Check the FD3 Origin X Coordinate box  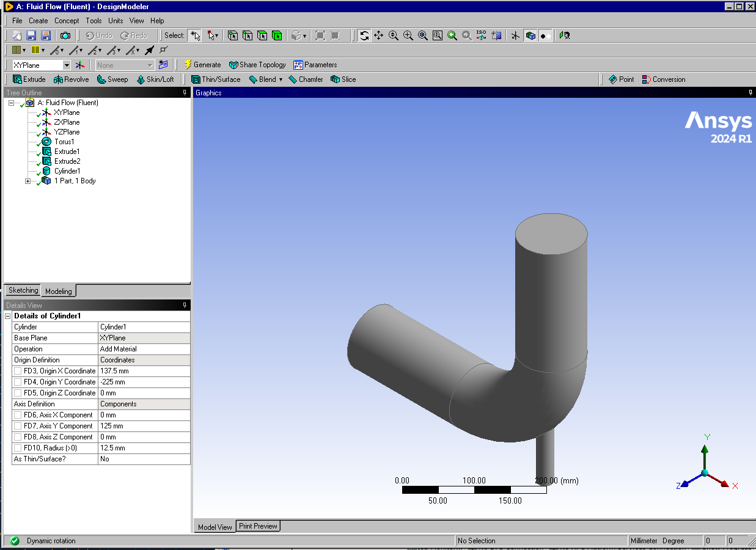pyautogui.click(x=18, y=371)
